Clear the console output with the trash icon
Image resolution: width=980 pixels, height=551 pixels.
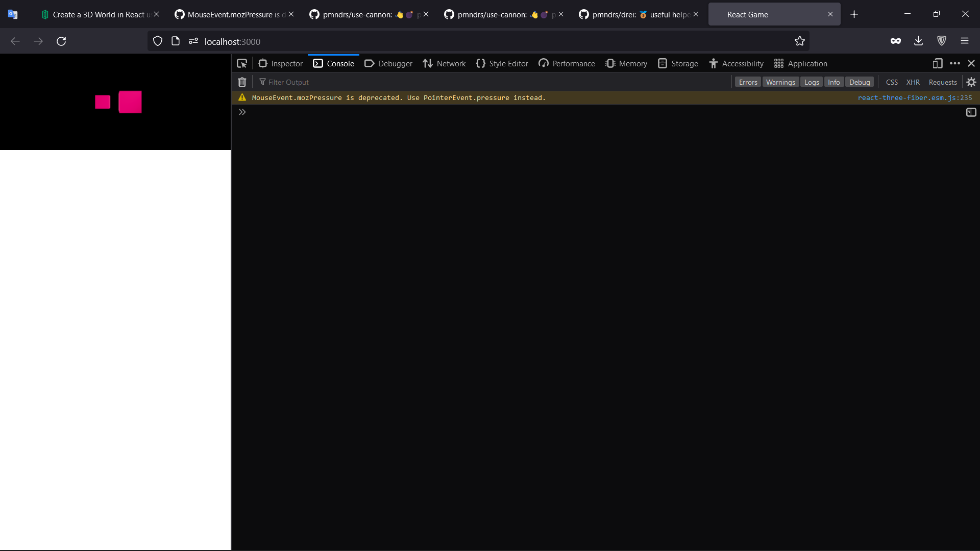242,82
